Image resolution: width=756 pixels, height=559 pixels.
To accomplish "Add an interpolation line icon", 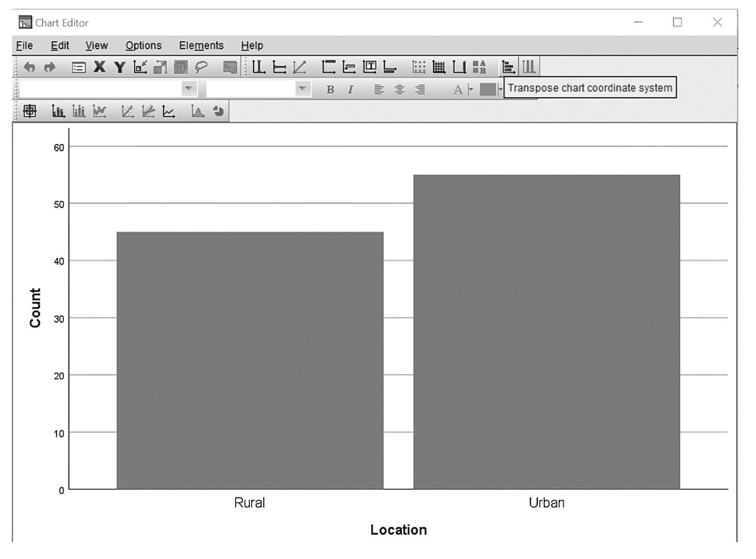I will tap(168, 111).
